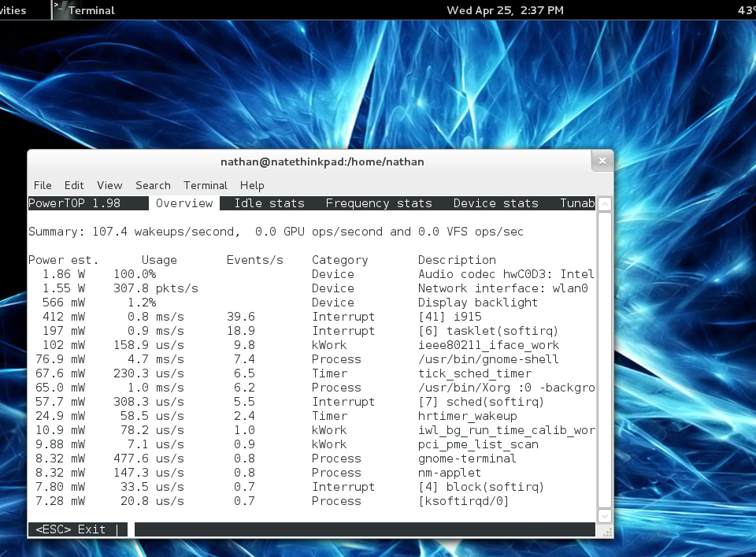The height and width of the screenshot is (557, 756).
Task: Open the Search menu
Action: coord(153,185)
